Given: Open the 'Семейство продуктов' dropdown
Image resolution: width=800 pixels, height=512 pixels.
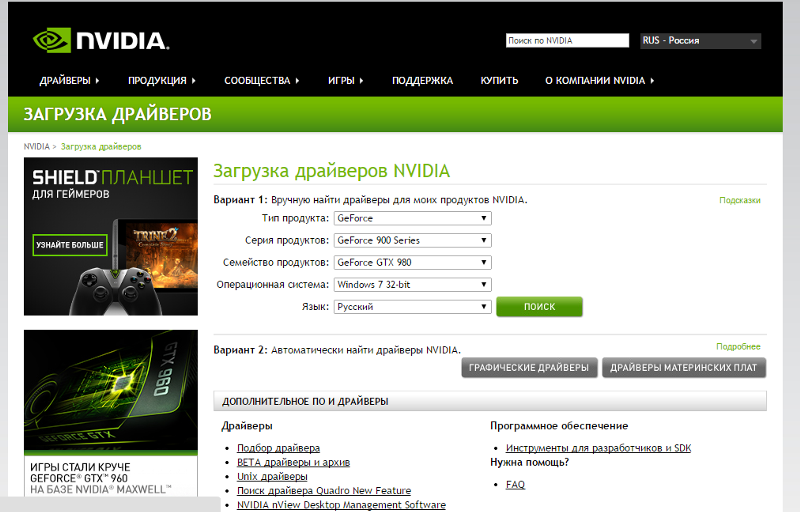Looking at the screenshot, I should point(413,263).
